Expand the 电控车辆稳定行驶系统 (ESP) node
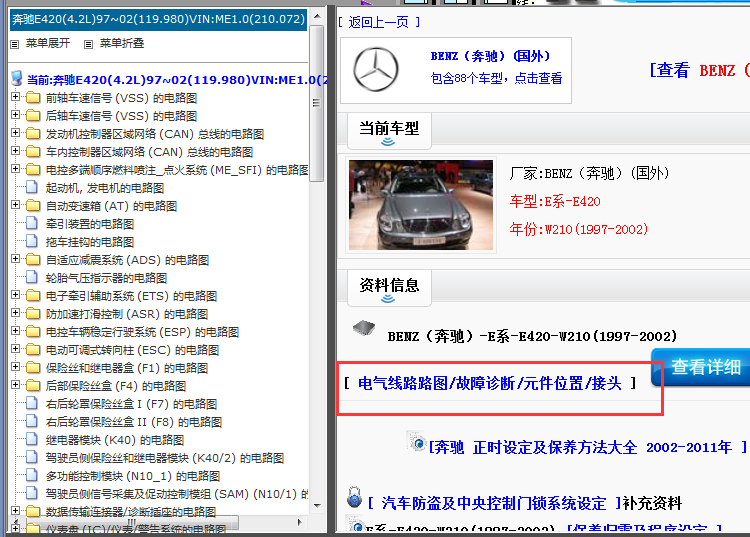This screenshot has width=750, height=537. click(15, 331)
